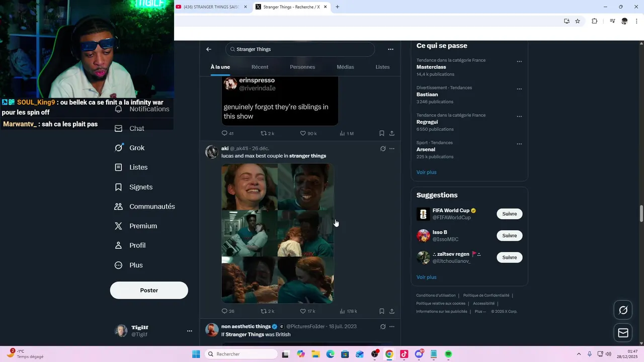Screen dimensions: 644x362
Task: Show hidden system tray icons
Action: [579, 354]
